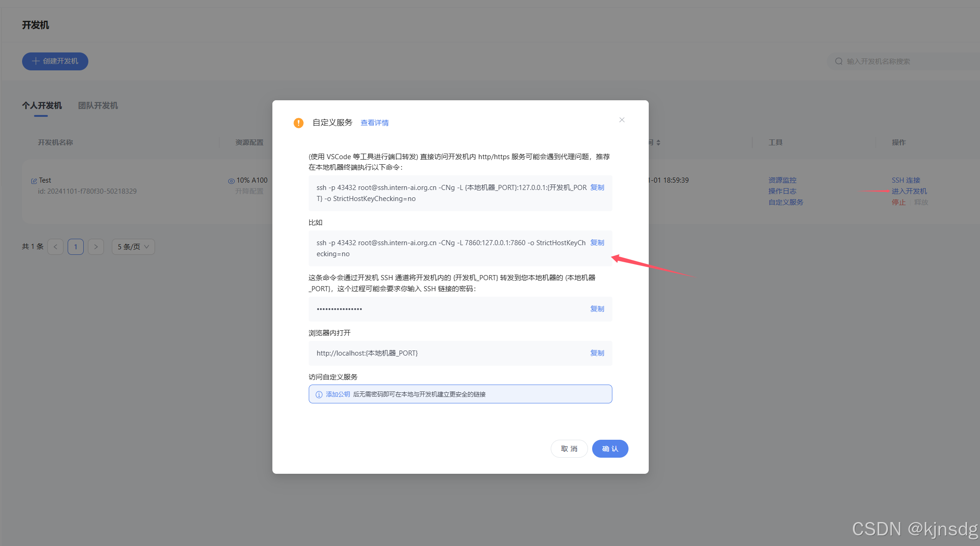This screenshot has width=980, height=546.
Task: Click the info icon in 添加公钥 banner
Action: point(318,394)
